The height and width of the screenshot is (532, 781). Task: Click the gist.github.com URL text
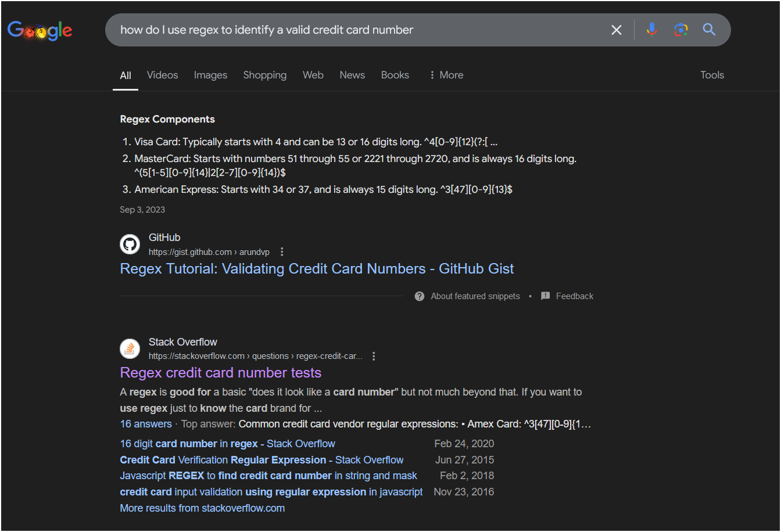[209, 252]
